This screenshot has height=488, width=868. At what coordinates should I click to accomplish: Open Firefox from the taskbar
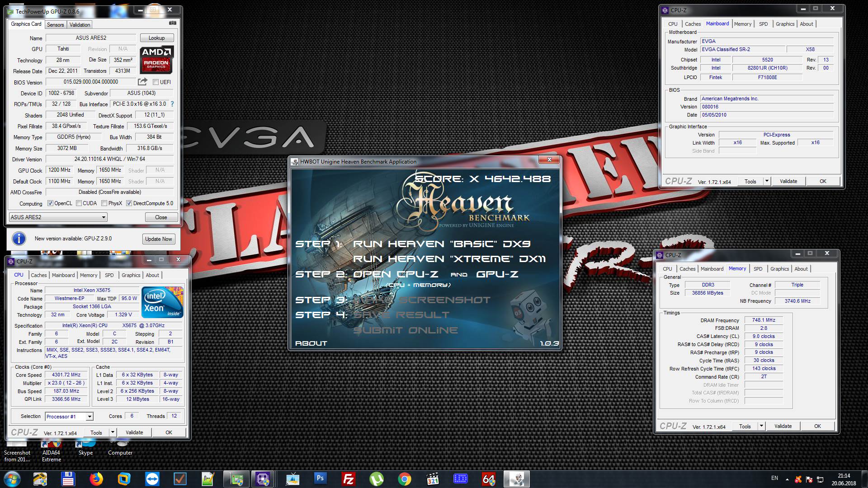(96, 479)
